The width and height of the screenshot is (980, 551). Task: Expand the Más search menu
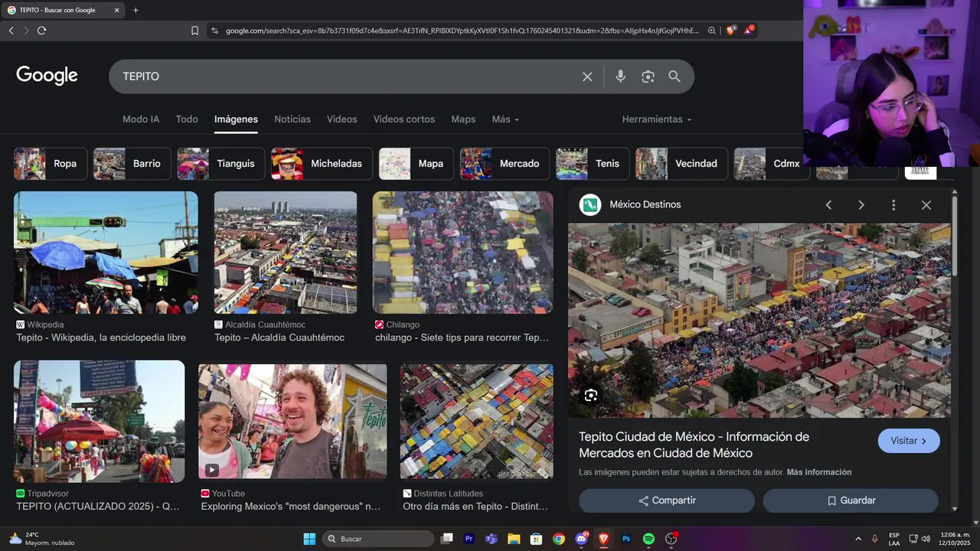[505, 119]
